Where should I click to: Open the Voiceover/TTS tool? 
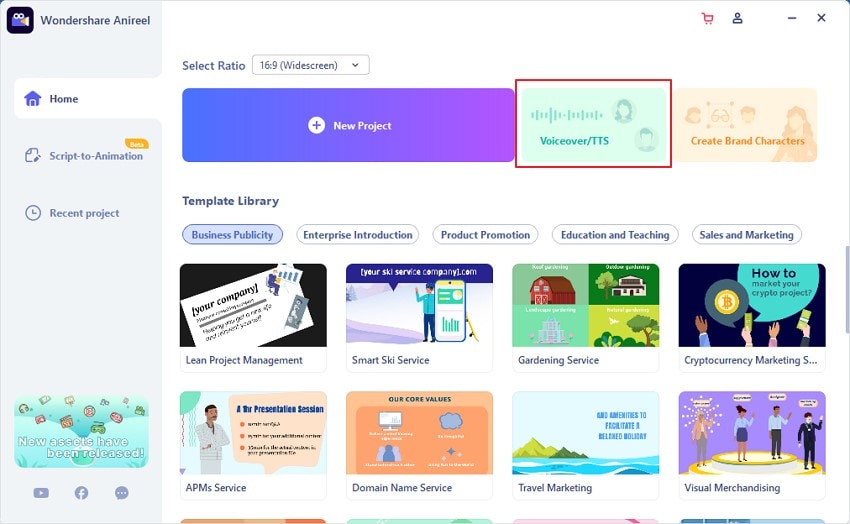point(594,125)
